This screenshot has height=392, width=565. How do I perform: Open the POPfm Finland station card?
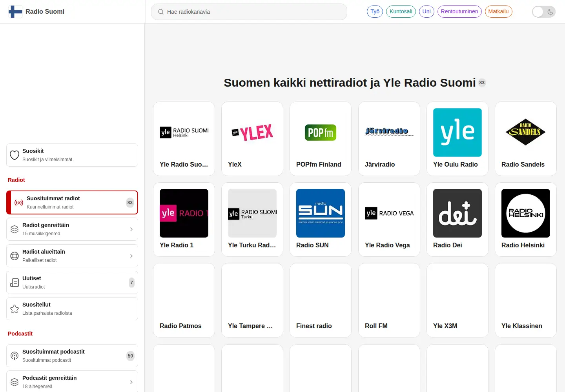coord(321,139)
